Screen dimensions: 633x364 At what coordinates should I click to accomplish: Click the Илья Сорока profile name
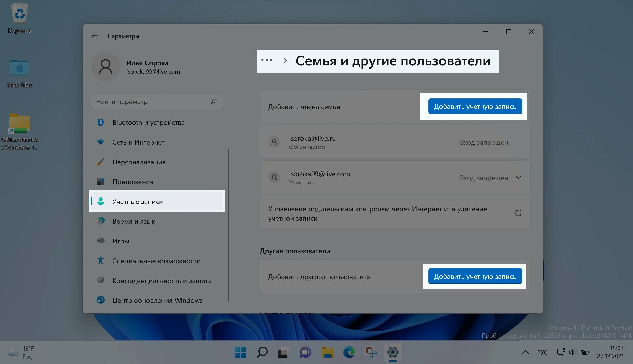tap(147, 63)
